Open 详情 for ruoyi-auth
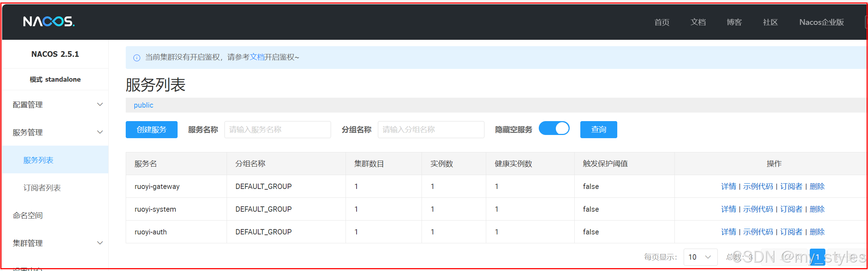The image size is (868, 271). (x=728, y=232)
